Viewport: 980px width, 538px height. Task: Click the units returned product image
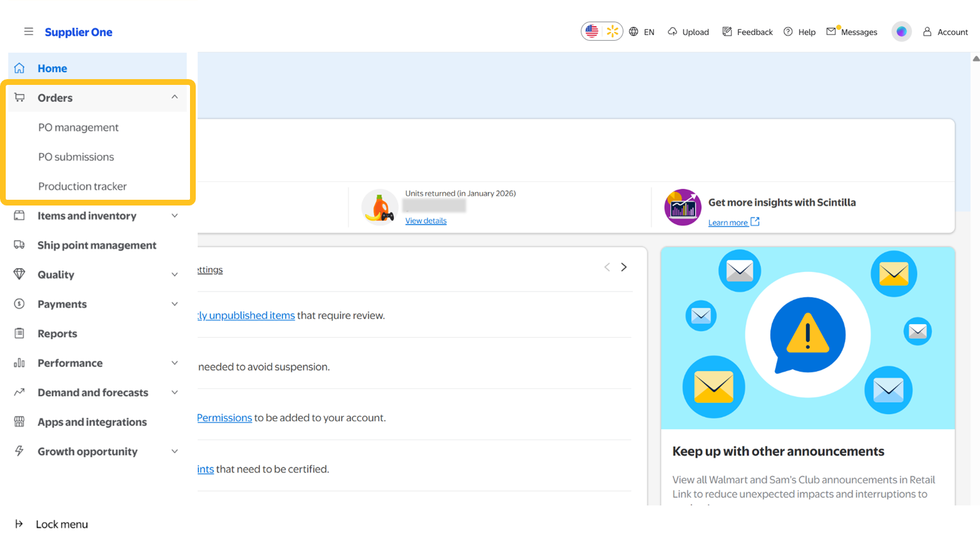379,207
